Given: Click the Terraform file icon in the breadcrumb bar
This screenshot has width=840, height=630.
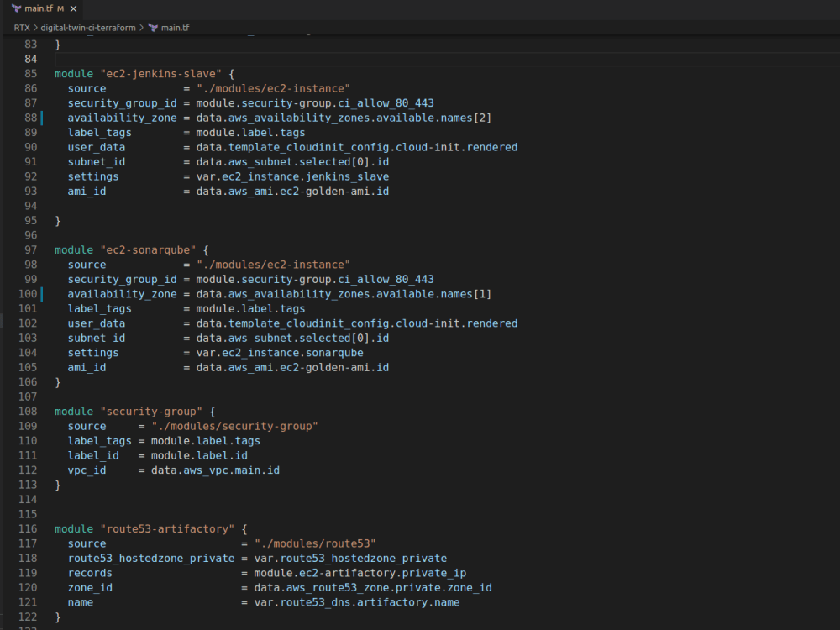Looking at the screenshot, I should point(154,27).
